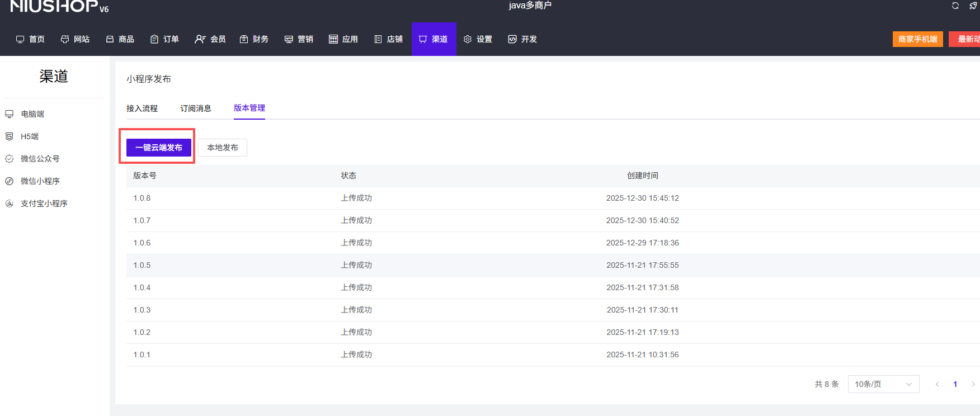Click the previous page arrow in pagination
Image resolution: width=980 pixels, height=416 pixels.
point(937,384)
